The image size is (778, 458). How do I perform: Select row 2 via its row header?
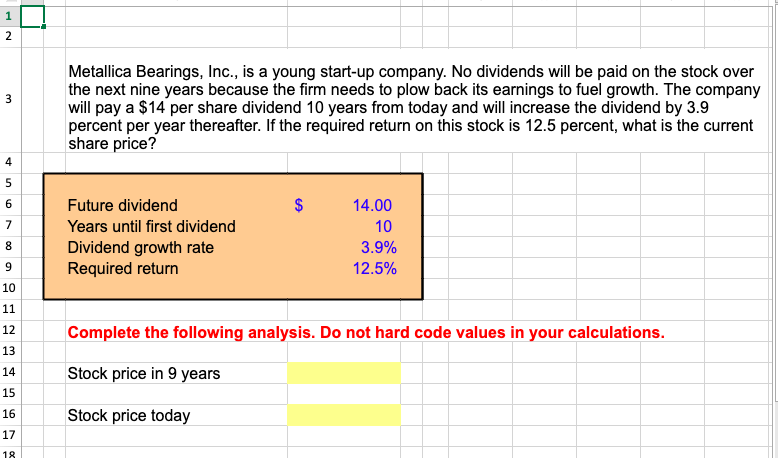tap(8, 36)
